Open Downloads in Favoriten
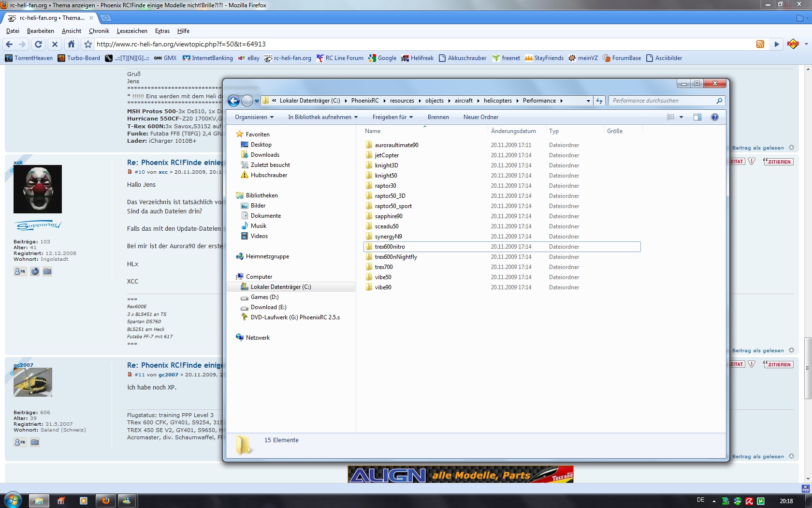The image size is (812, 508). click(x=265, y=155)
